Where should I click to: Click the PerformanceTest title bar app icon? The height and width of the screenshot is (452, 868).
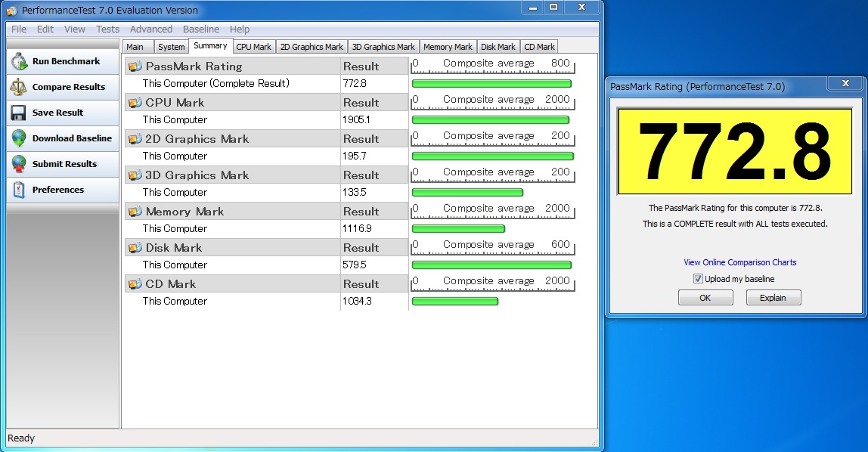[x=11, y=11]
